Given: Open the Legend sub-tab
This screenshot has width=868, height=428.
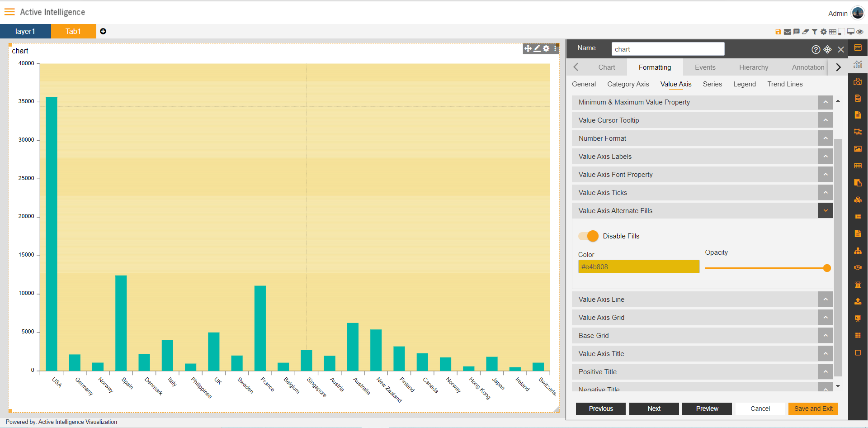Looking at the screenshot, I should tap(745, 84).
